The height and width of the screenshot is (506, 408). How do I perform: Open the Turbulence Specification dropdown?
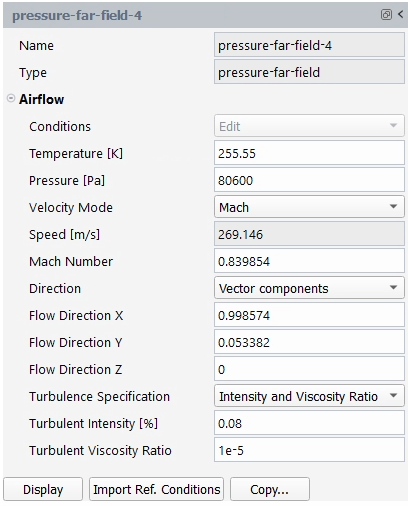tap(309, 396)
